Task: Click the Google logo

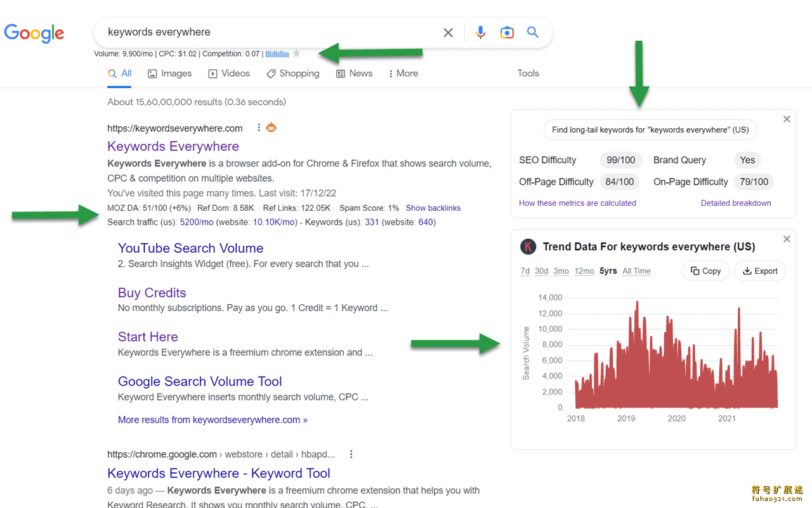Action: pyautogui.click(x=34, y=33)
